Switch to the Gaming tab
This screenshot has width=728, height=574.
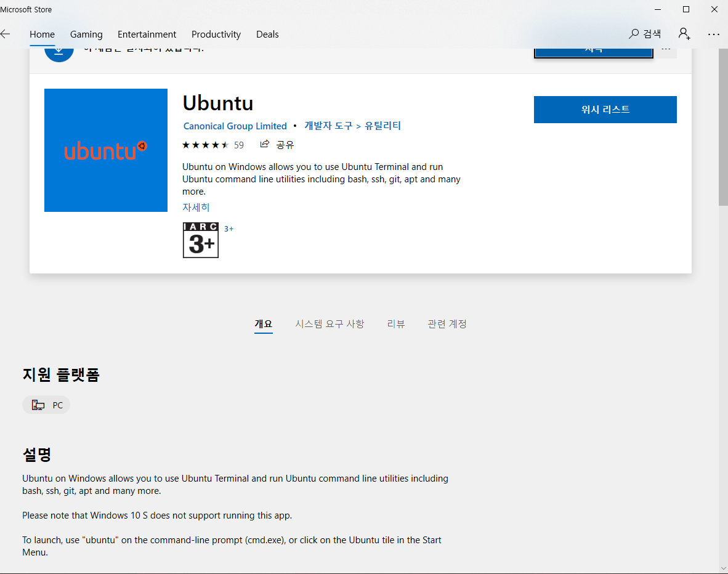tap(86, 34)
